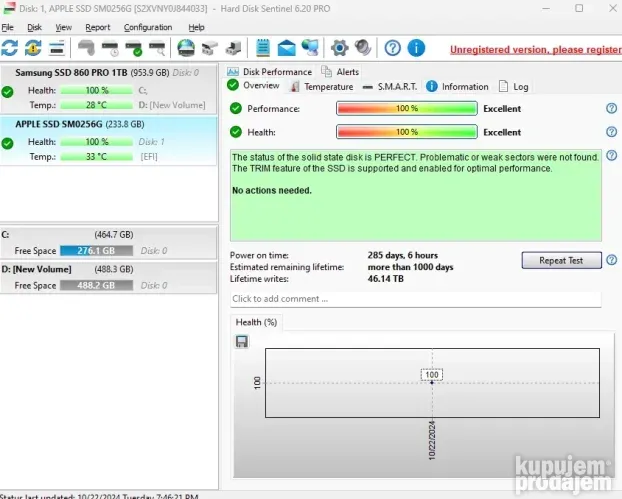Open the Configuration menu
This screenshot has height=499, width=622.
click(x=148, y=27)
